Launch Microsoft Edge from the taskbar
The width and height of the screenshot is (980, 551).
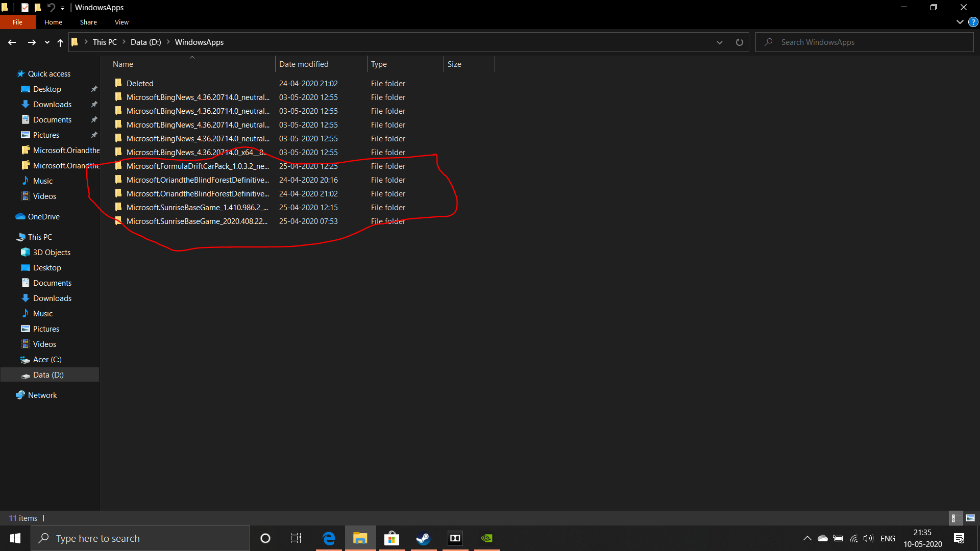(x=329, y=538)
